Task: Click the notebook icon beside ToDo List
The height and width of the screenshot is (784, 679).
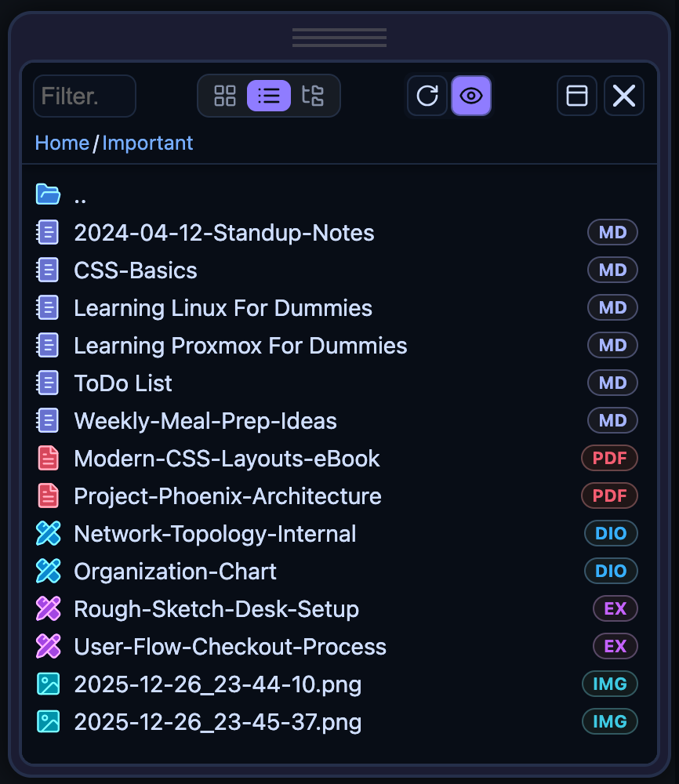Action: pos(48,383)
